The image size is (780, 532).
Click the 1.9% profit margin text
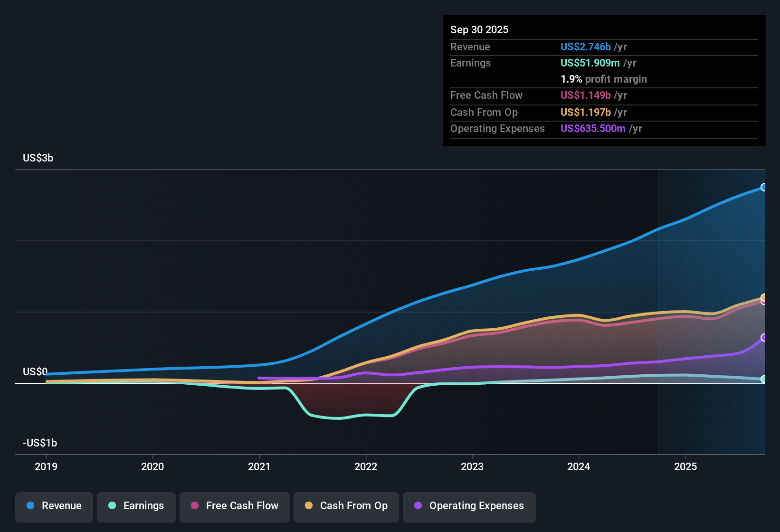click(x=604, y=79)
